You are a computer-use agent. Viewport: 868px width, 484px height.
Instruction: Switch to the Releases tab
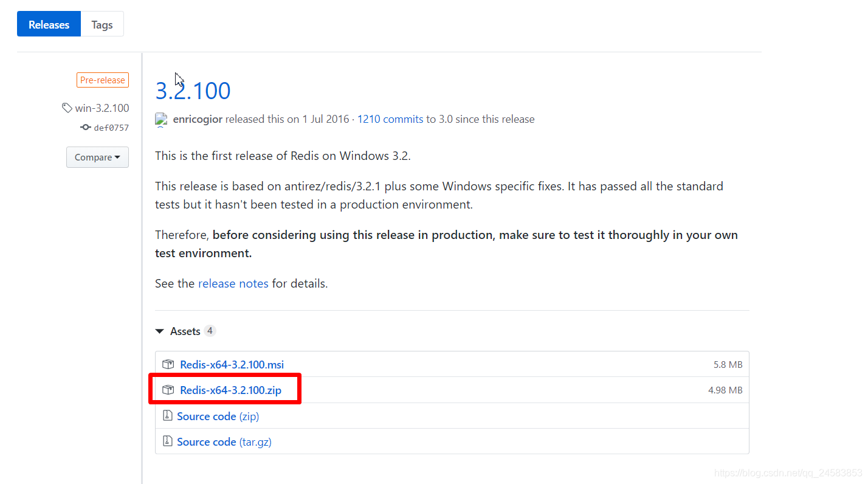(x=49, y=25)
